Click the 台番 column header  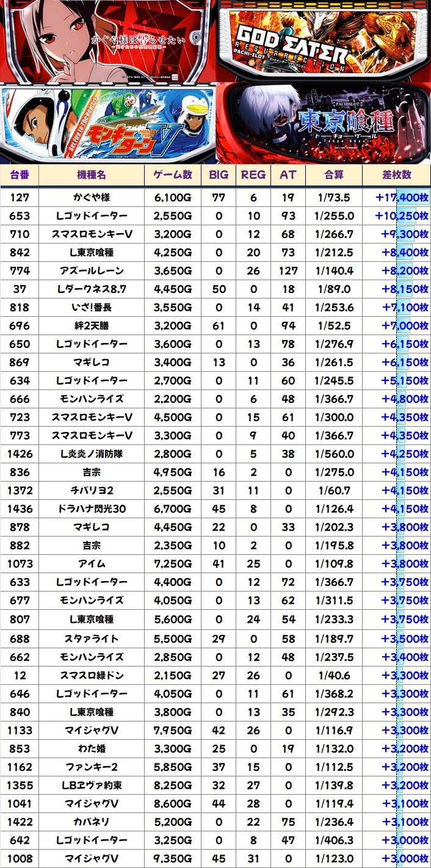click(x=20, y=175)
